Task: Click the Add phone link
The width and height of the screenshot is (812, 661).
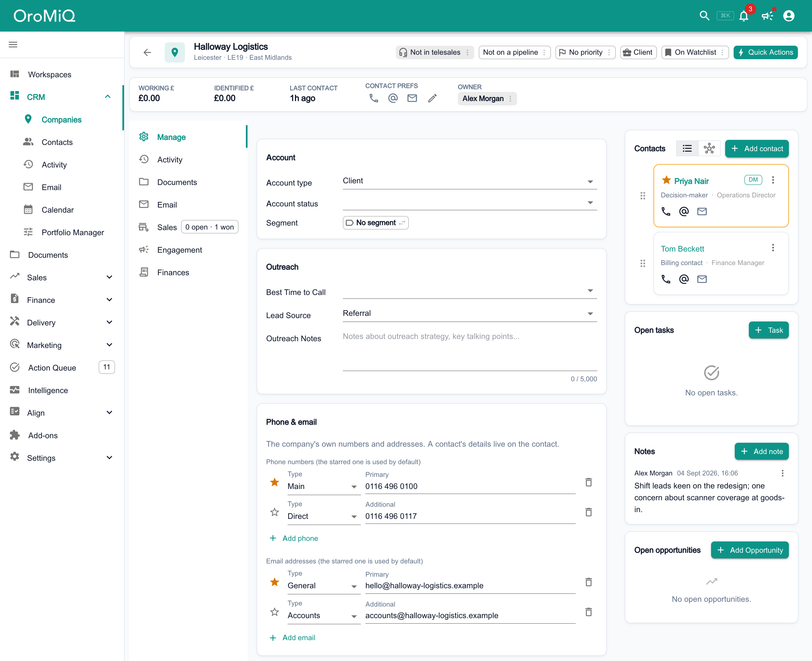Action: (294, 538)
